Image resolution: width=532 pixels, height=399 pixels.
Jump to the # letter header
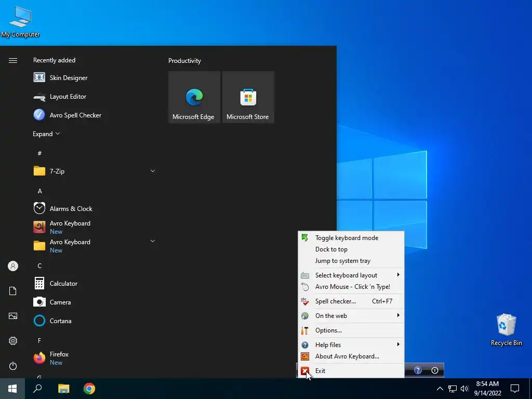[x=39, y=153]
